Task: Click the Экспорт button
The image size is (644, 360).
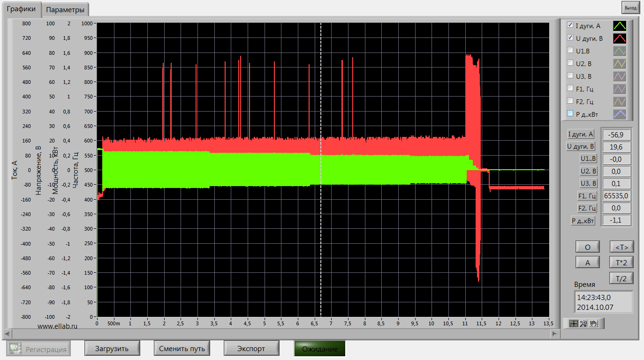Action: click(x=251, y=349)
